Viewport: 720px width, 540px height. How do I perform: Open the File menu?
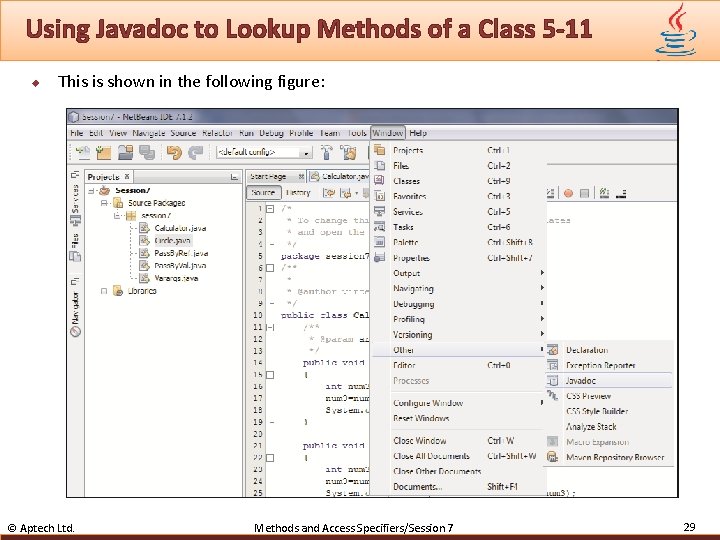click(x=77, y=133)
